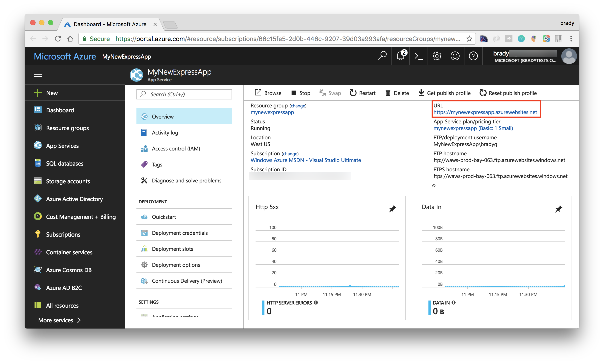
Task: Open the Data In chart tile
Action: click(493, 258)
